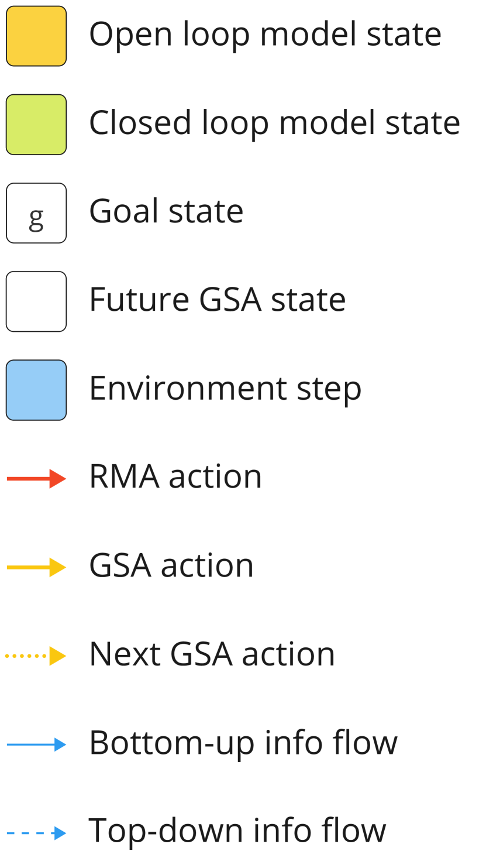Click the "GSA action" text beside solid arrow
Viewport: 486px width, 868px height.
[x=171, y=565]
